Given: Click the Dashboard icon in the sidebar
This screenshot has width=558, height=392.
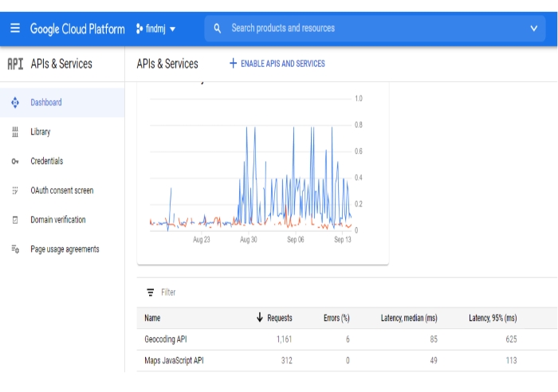Looking at the screenshot, I should point(15,103).
